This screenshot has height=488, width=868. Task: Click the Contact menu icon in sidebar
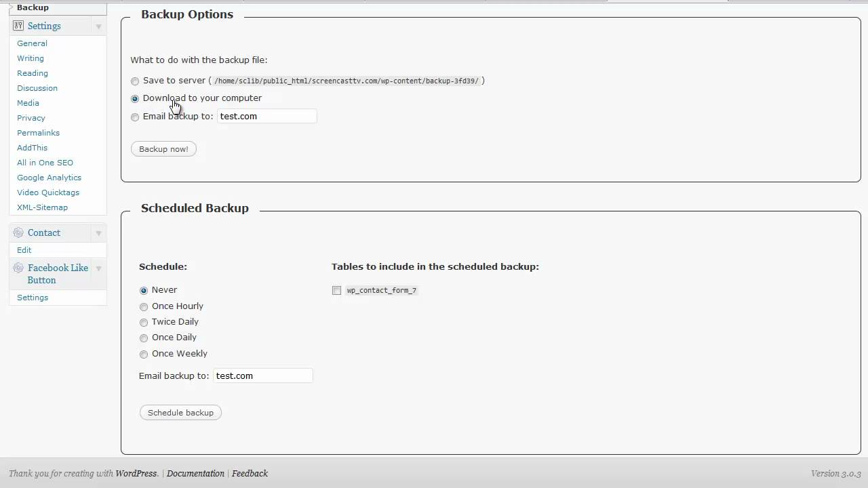click(x=18, y=232)
